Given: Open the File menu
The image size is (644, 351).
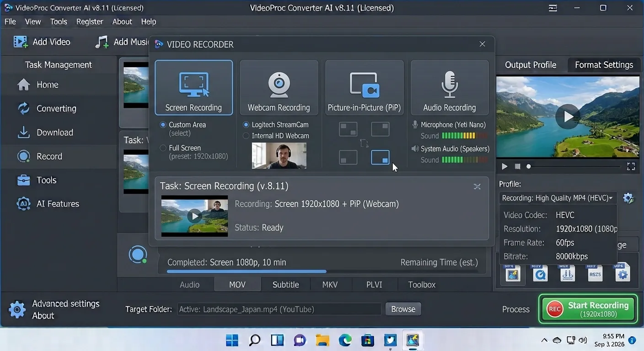Looking at the screenshot, I should (10, 21).
